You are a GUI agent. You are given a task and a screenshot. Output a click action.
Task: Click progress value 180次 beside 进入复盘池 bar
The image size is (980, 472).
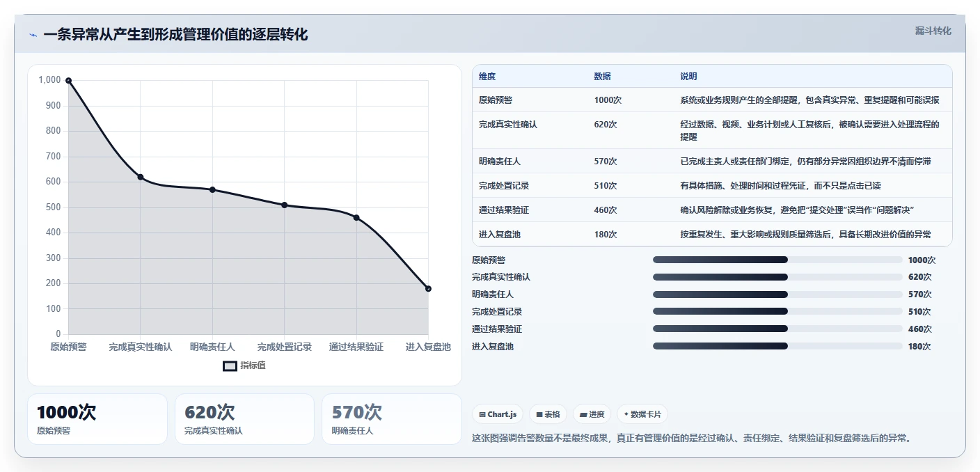pos(919,347)
